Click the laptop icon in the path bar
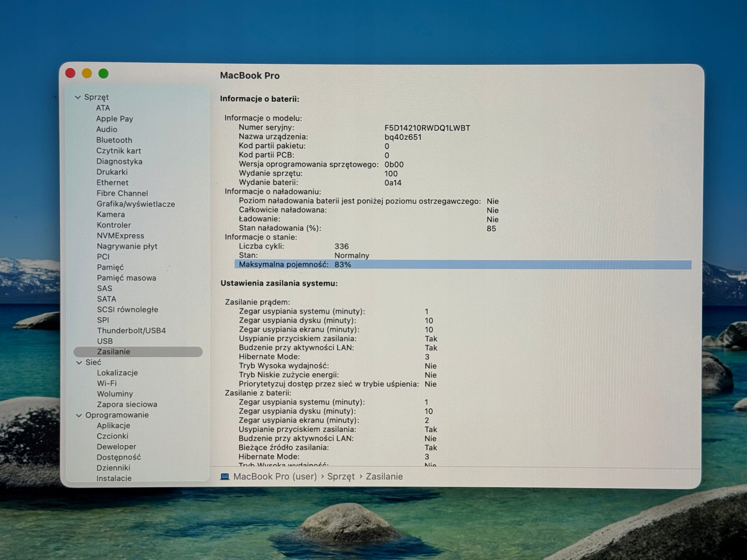The height and width of the screenshot is (560, 747). 225,477
